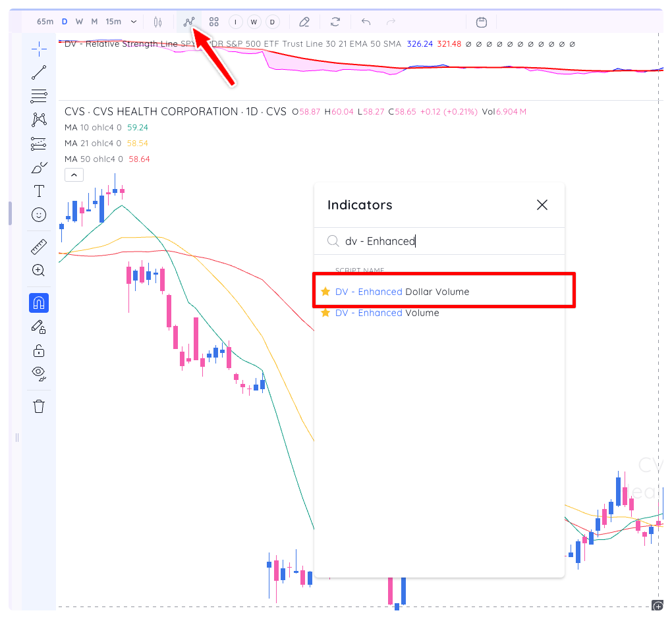Viewport: 672px width, 619px height.
Task: Toggle hide all drawings eye icon
Action: [x=39, y=374]
